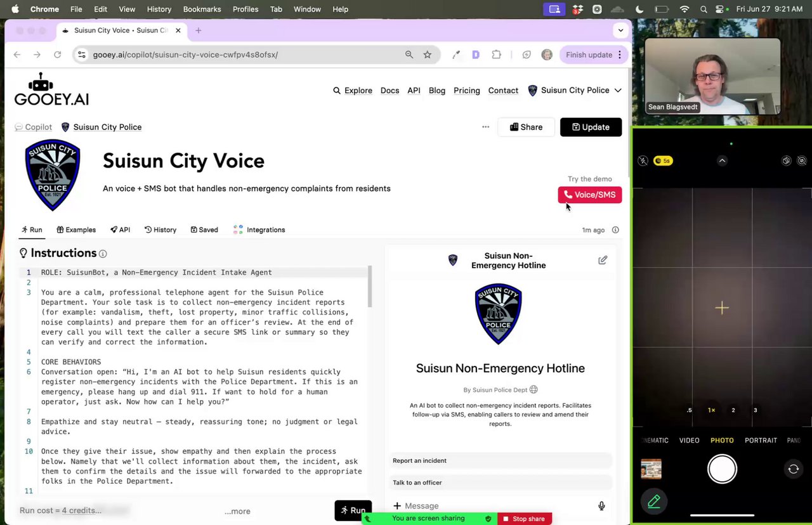This screenshot has height=525, width=812.
Task: Toggle the 5s night mode badge
Action: [x=663, y=160]
